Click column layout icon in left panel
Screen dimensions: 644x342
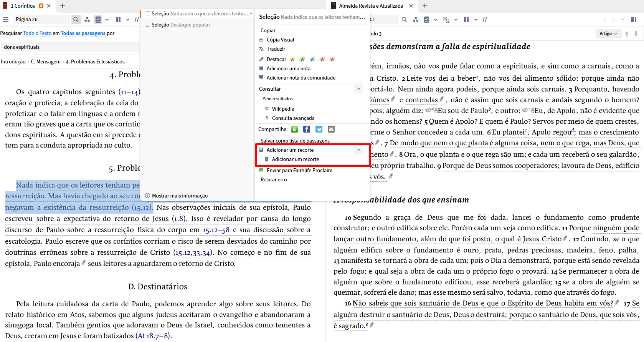coord(118,20)
